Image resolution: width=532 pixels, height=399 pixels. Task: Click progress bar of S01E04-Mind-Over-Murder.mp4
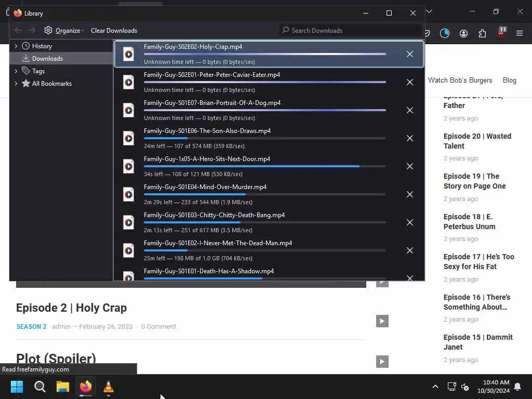264,194
